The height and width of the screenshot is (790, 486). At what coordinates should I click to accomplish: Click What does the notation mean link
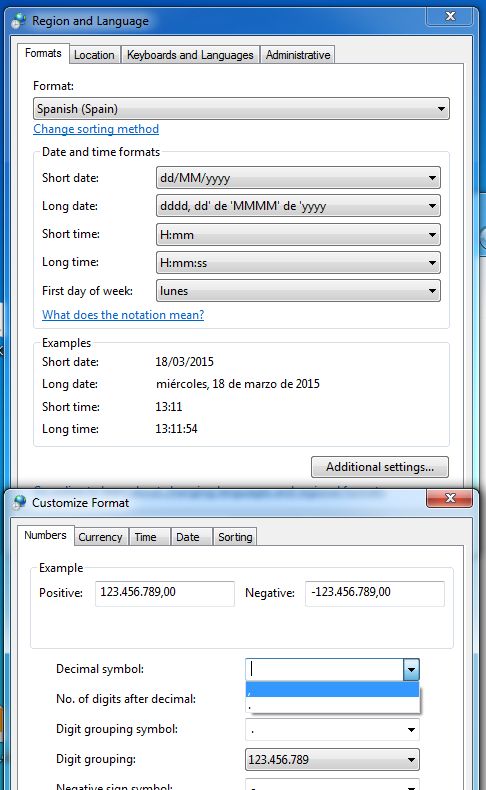click(123, 315)
